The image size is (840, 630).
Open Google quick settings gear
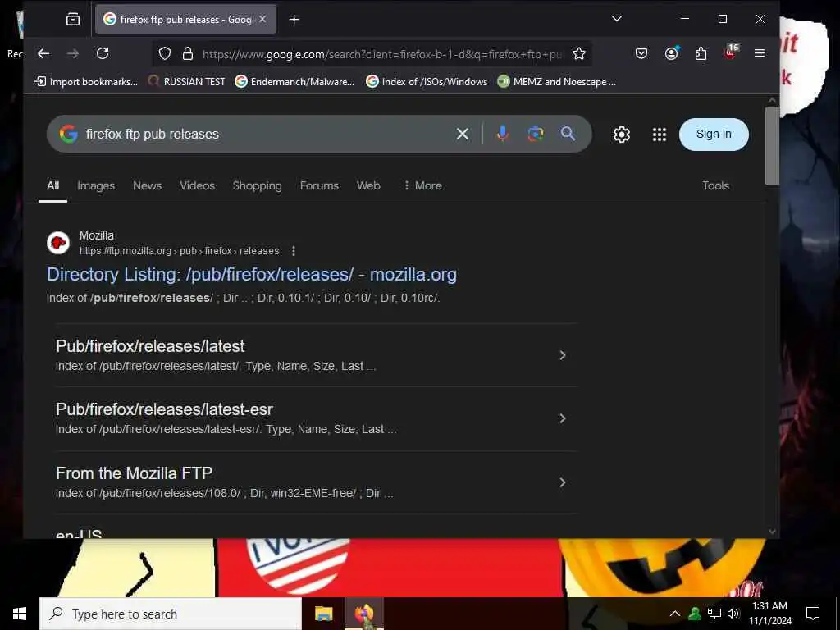point(622,135)
